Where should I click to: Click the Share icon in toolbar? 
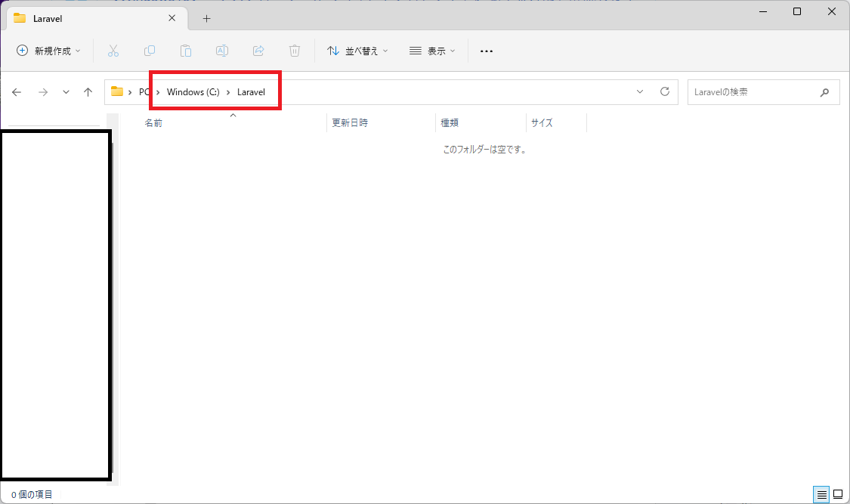258,51
